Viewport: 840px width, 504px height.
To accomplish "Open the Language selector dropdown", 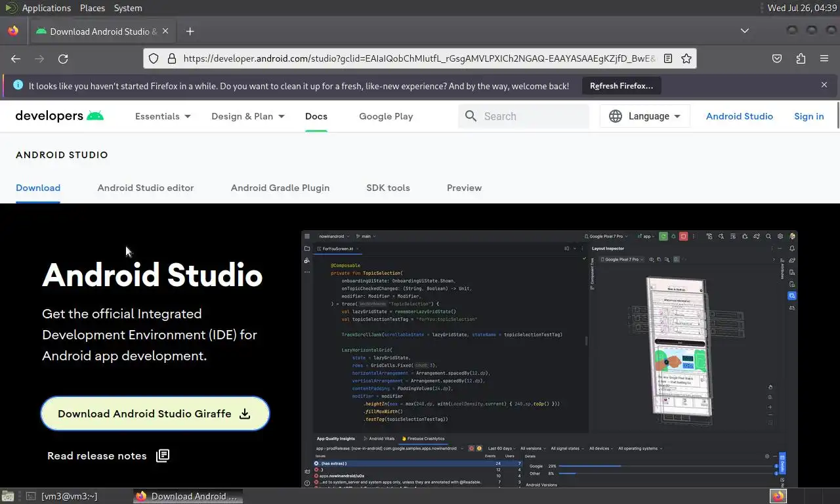I will (645, 116).
